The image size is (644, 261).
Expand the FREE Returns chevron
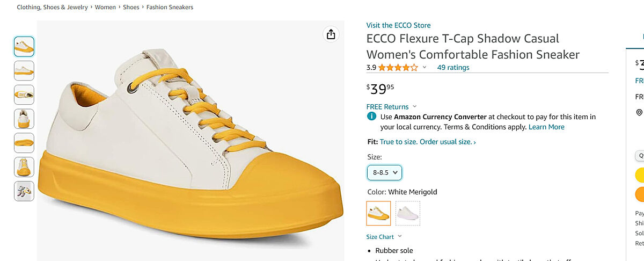pyautogui.click(x=414, y=107)
